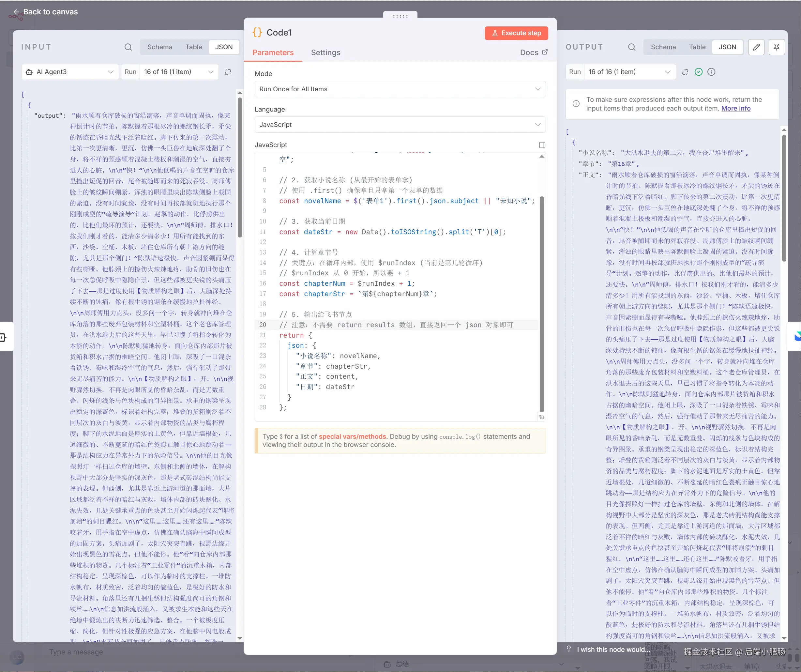Switch input view to Table

pyautogui.click(x=194, y=47)
